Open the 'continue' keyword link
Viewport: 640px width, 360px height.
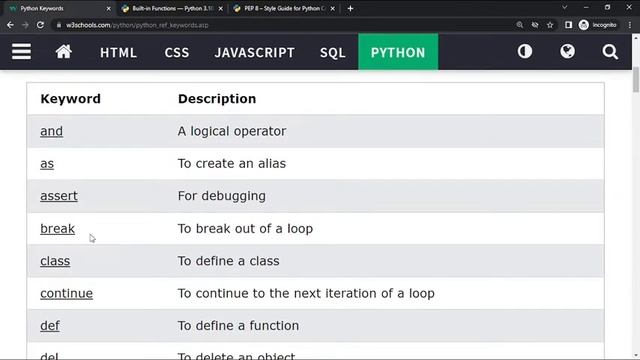click(67, 293)
